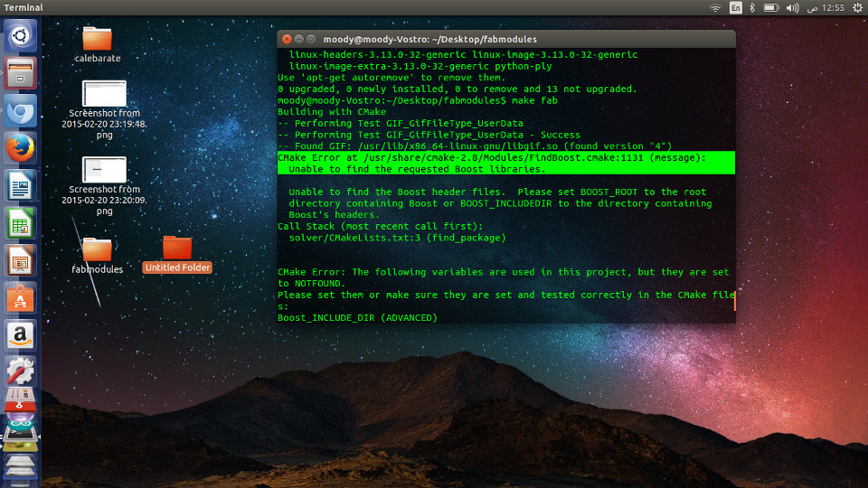Click the terminal title bar text
The width and height of the screenshot is (868, 488).
[x=430, y=39]
